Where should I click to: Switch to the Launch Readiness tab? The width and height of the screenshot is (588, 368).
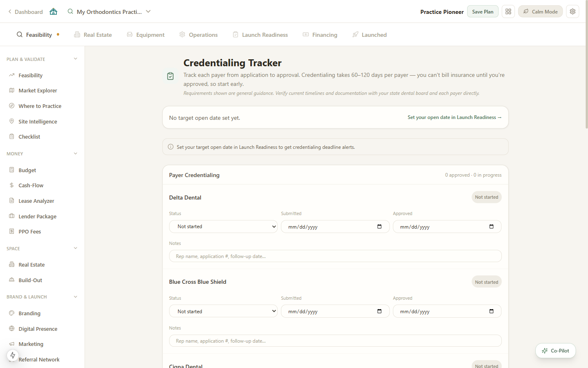(x=261, y=35)
